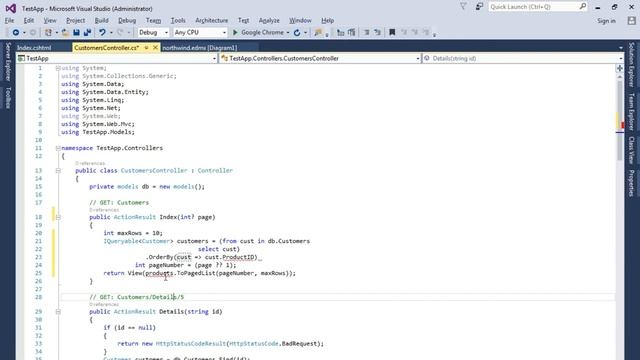
Task: Open the document tab overflow dropdown arrow
Action: point(621,48)
